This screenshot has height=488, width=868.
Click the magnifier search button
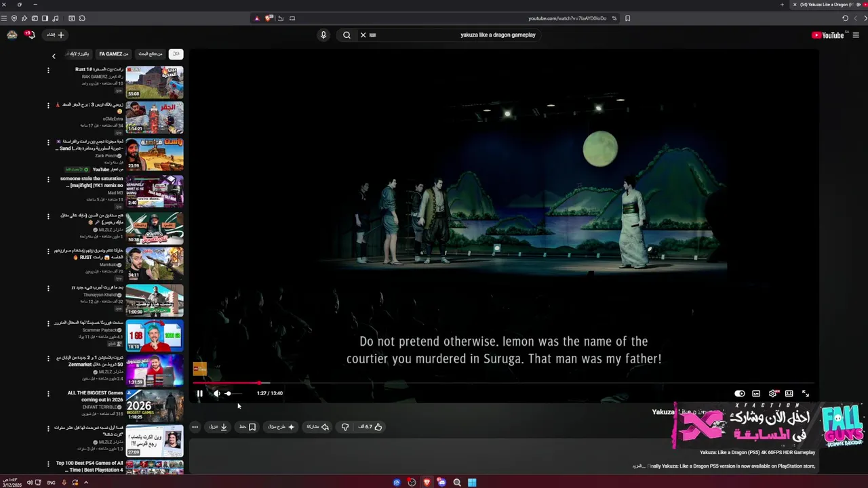pos(347,35)
